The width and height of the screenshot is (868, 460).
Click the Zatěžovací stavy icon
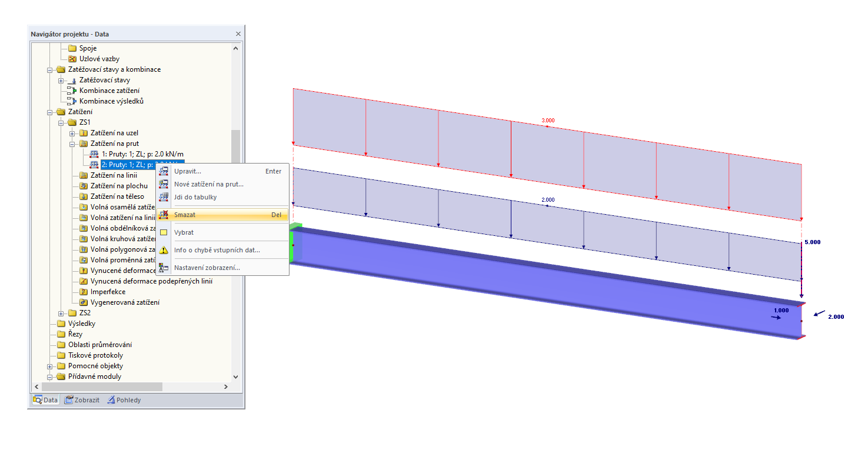72,80
